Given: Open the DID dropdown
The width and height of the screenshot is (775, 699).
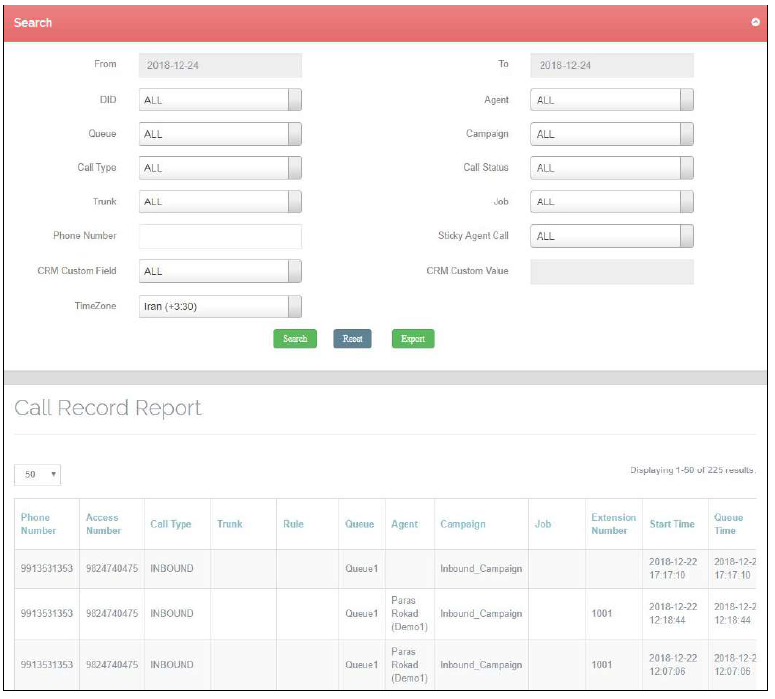Looking at the screenshot, I should click(220, 100).
